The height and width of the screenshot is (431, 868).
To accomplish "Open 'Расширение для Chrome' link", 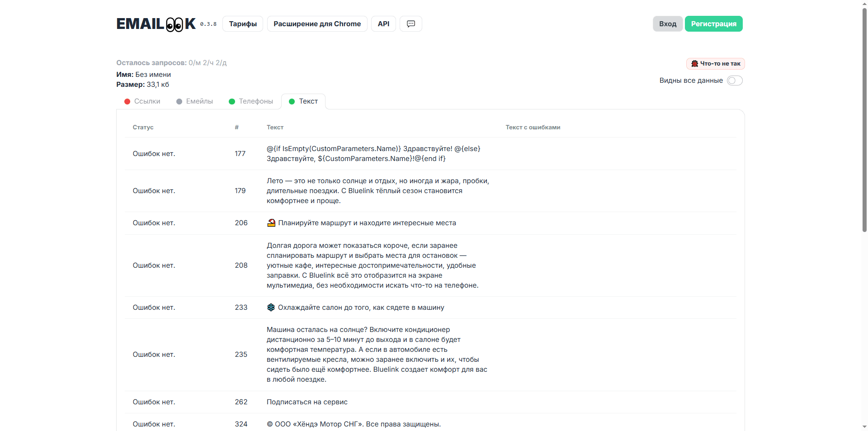I will pyautogui.click(x=317, y=24).
